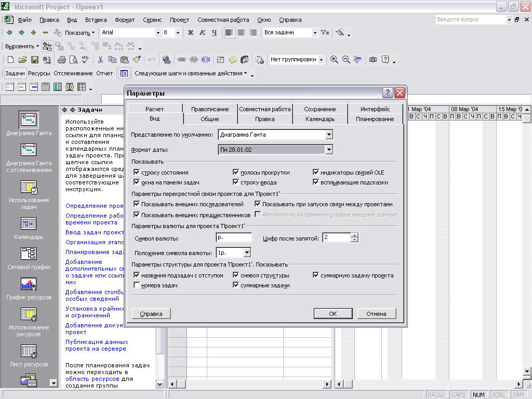Expand Формат даты dropdown
The image size is (532, 399).
pyautogui.click(x=329, y=150)
